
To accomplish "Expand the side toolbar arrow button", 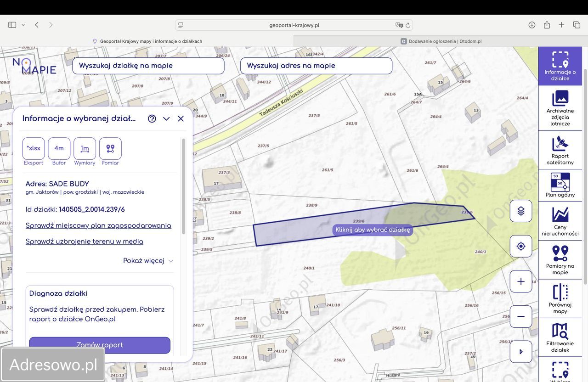I will coord(521,352).
